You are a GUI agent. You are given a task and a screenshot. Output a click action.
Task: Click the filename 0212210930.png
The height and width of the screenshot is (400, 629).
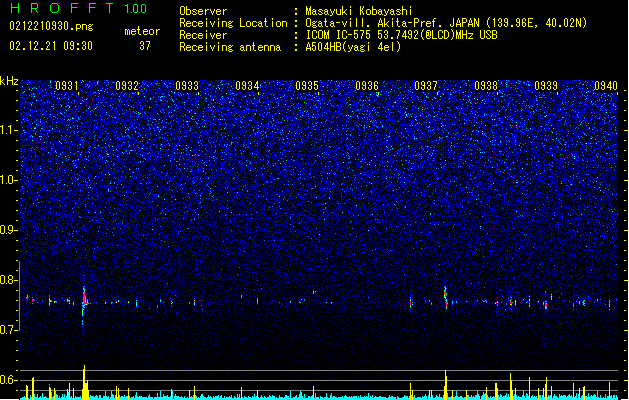(51, 27)
